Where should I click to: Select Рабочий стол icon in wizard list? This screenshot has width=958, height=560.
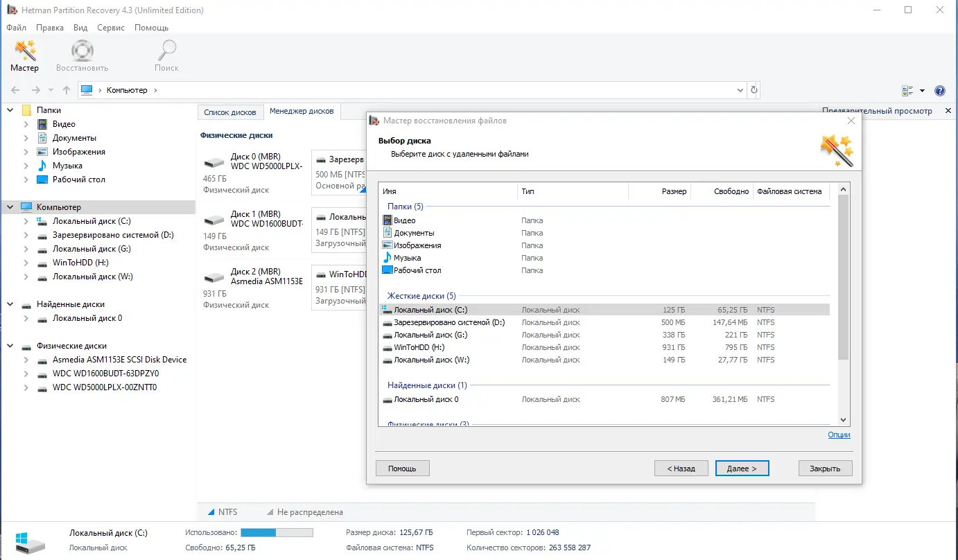point(387,270)
